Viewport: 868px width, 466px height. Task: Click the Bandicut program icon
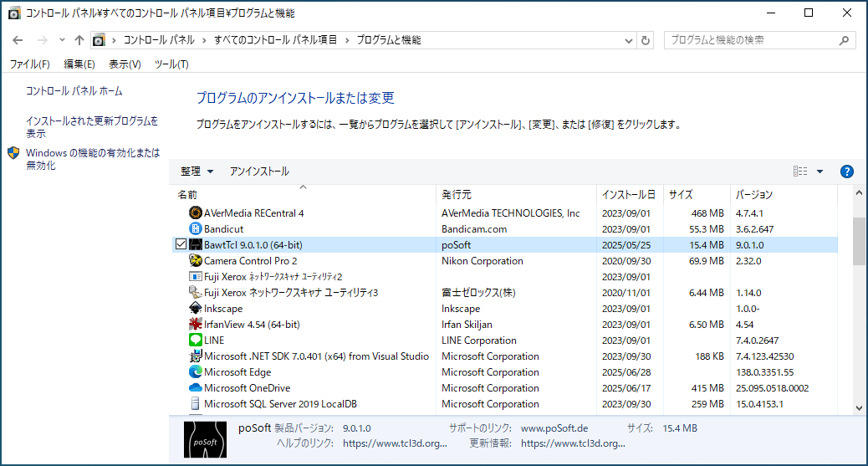click(x=195, y=229)
